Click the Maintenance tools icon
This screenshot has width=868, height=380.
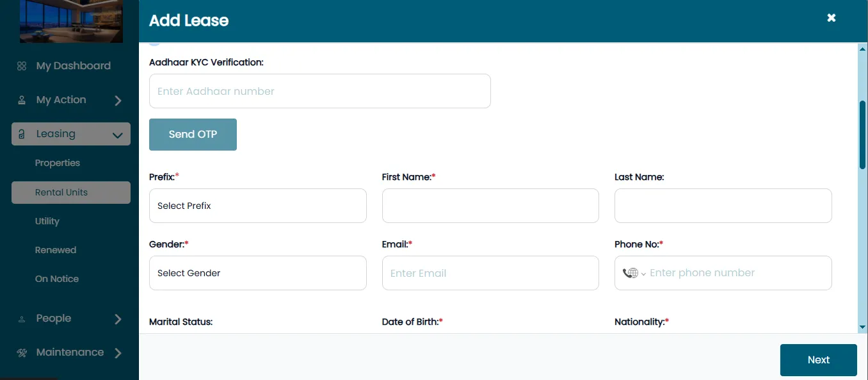[x=22, y=352]
